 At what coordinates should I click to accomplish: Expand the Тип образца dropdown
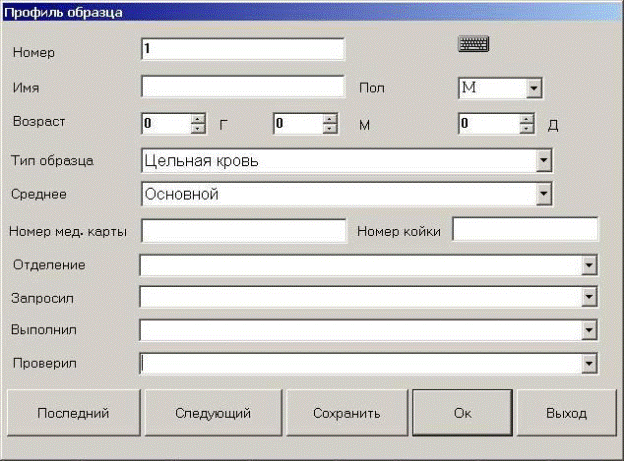point(543,161)
